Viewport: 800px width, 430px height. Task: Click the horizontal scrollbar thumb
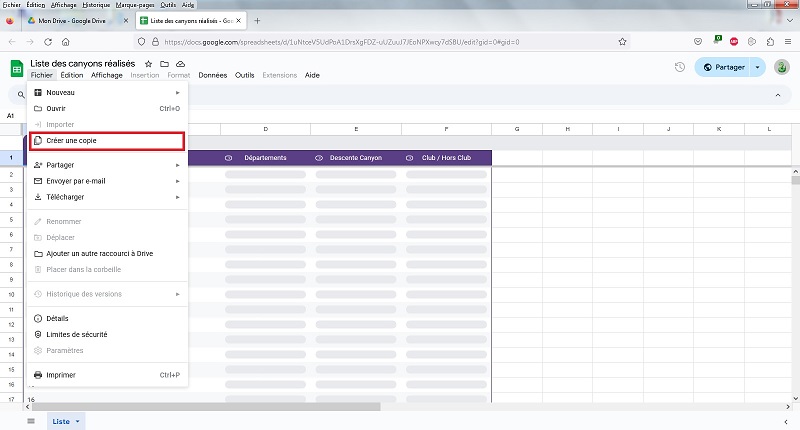(206, 407)
